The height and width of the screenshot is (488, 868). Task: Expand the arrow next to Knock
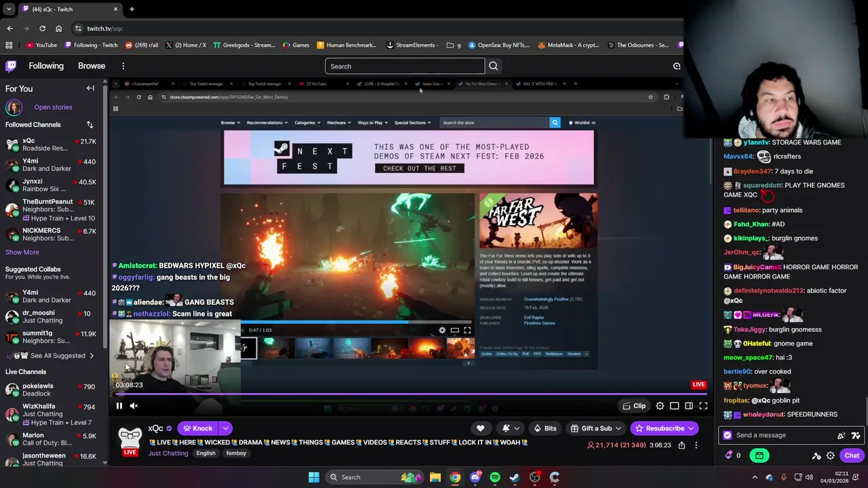click(225, 428)
